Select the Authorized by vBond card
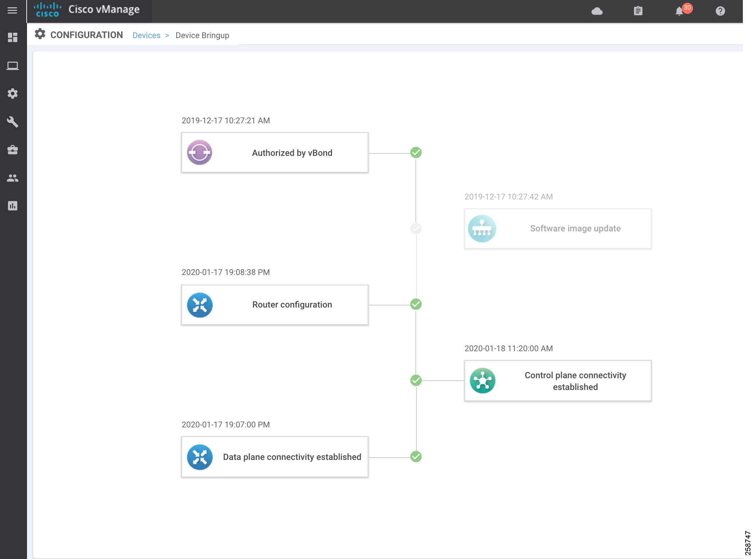Viewport: 756px width, 559px height. pyautogui.click(x=275, y=152)
